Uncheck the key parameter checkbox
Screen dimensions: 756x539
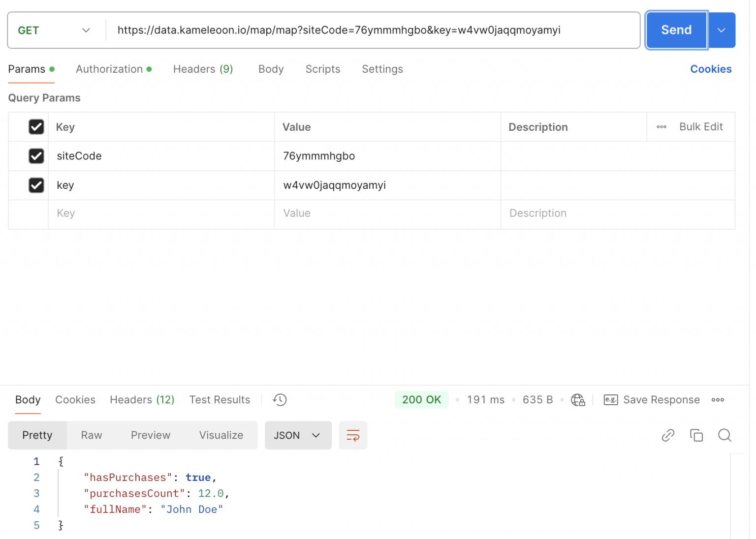click(x=36, y=185)
